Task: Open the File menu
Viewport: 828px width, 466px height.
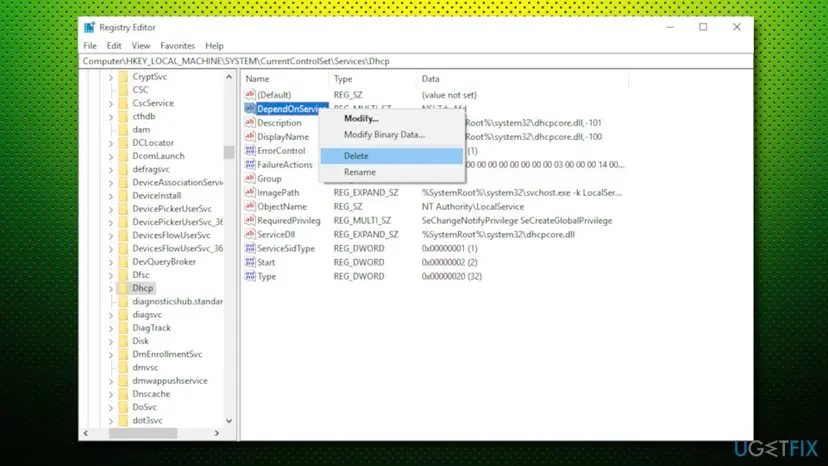Action: pyautogui.click(x=90, y=46)
